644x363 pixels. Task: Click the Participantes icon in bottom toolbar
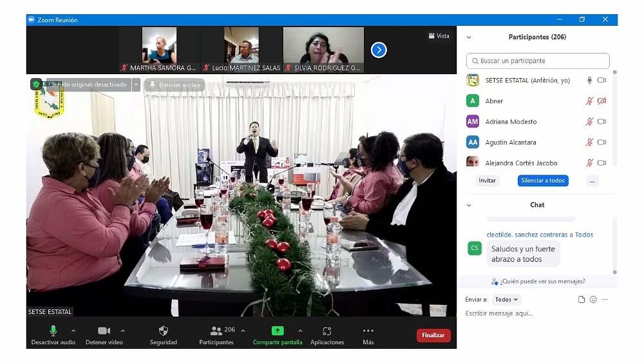(x=216, y=331)
